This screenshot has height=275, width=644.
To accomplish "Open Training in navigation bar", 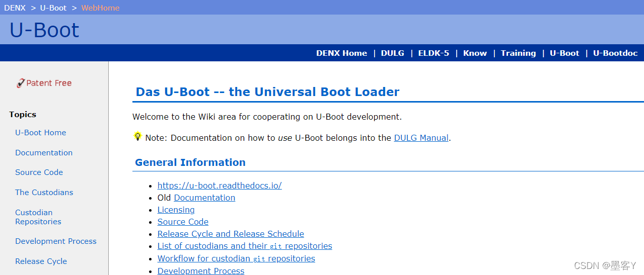I will point(518,53).
